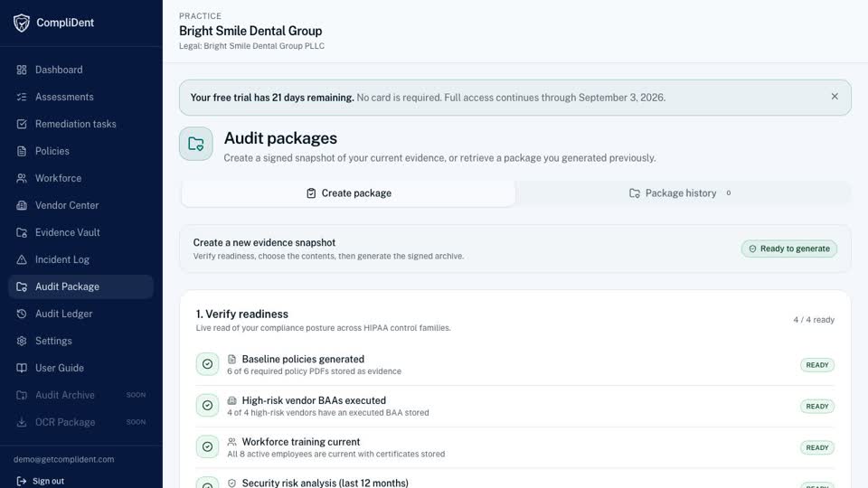This screenshot has height=488, width=868.
Task: Click READY badge for Baseline policies generated
Action: [x=817, y=365]
